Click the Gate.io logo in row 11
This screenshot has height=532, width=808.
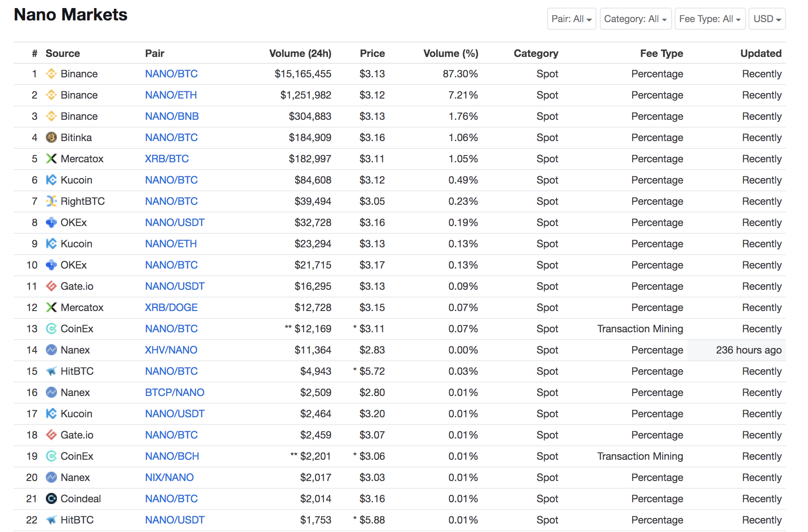pyautogui.click(x=51, y=286)
